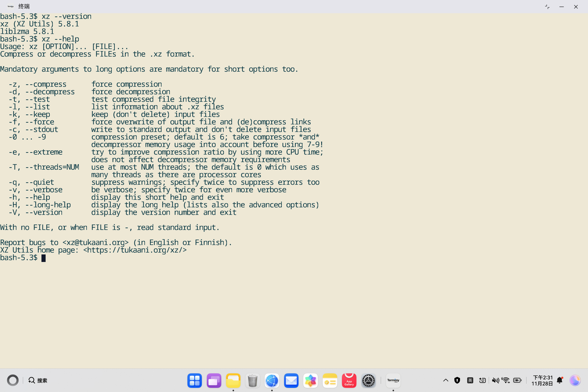Open the notification bell panel
588x392 pixels.
point(560,381)
